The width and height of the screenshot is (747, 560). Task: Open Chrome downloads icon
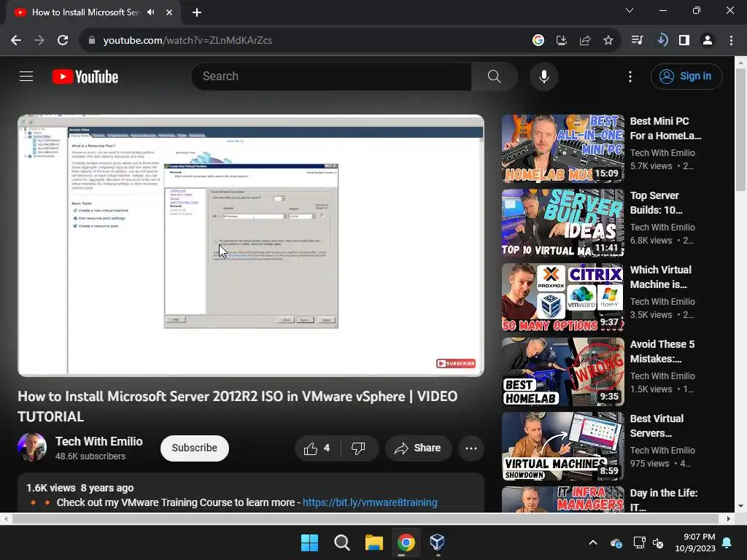click(661, 41)
